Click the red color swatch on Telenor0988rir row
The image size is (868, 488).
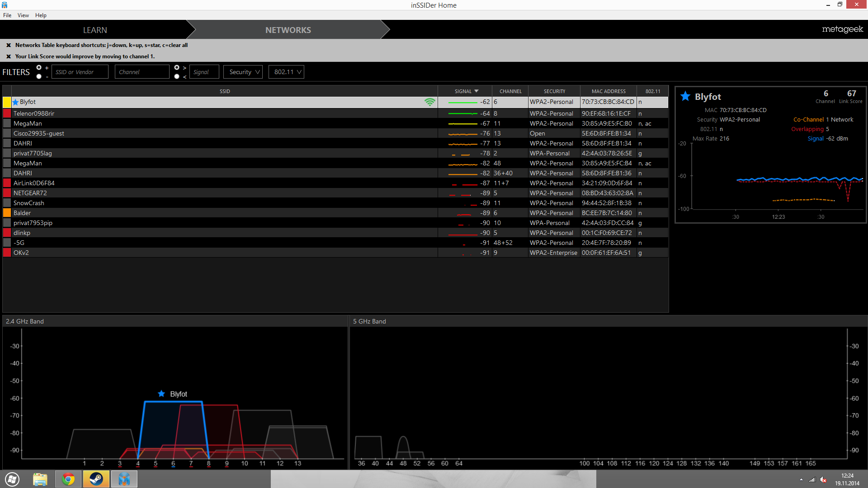tap(7, 113)
